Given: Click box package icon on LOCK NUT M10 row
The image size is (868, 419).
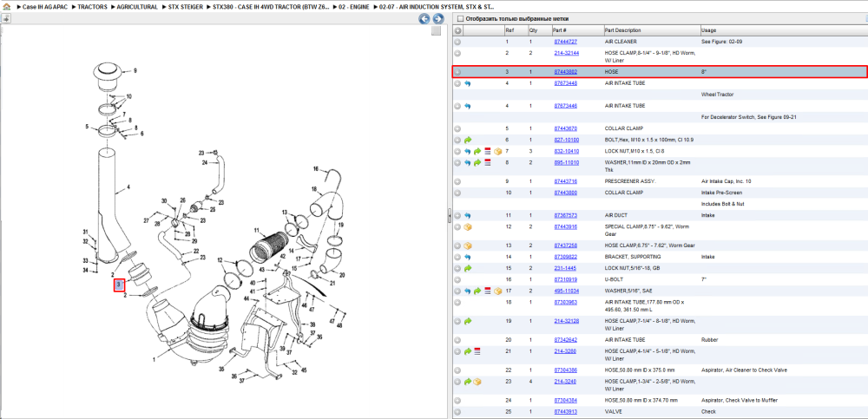Looking at the screenshot, I should 497,151.
